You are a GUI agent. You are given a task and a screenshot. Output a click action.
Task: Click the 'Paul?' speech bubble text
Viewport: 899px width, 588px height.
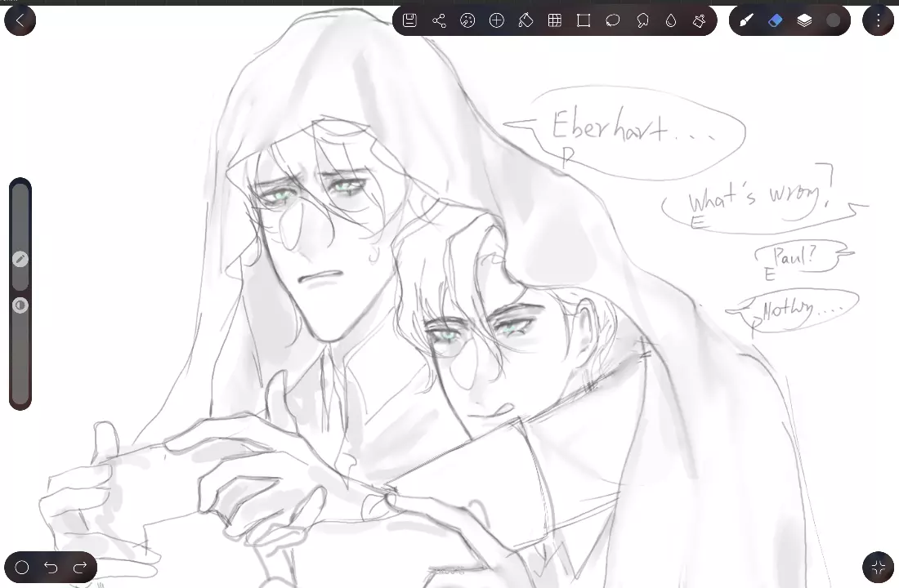click(x=794, y=256)
